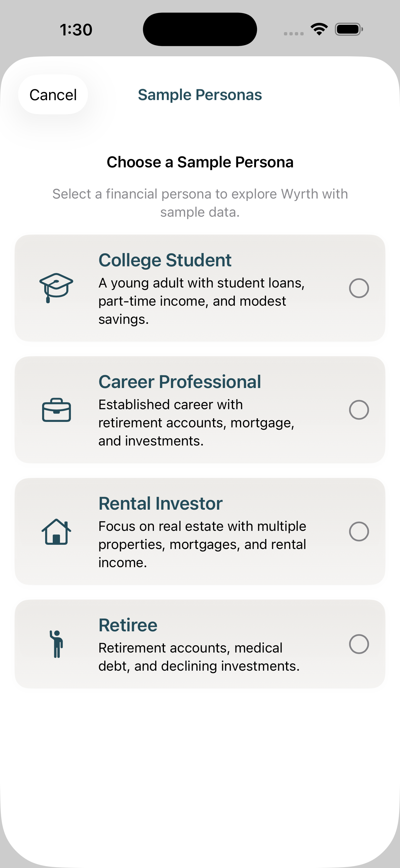Tap the house icon
The width and height of the screenshot is (400, 868).
click(56, 531)
